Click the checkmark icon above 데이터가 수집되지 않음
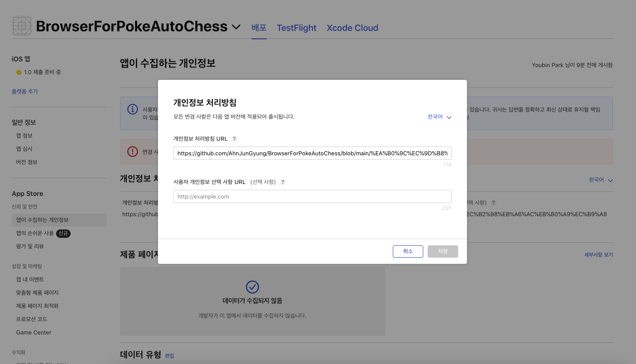636x364 pixels. tap(252, 287)
